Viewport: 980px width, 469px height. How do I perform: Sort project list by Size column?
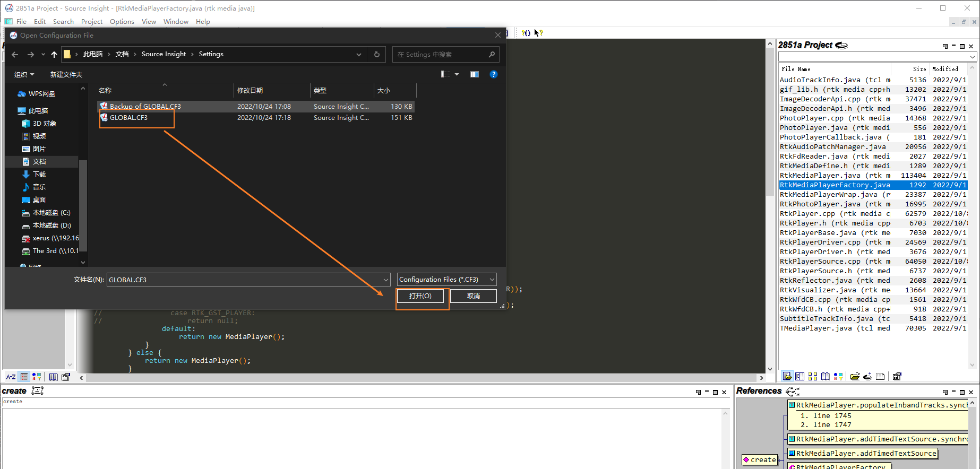point(910,69)
